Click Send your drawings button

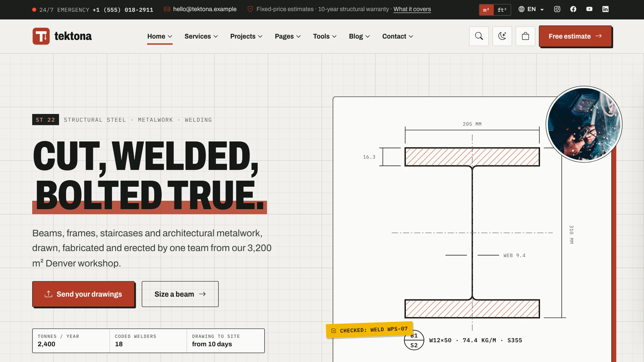tap(83, 294)
